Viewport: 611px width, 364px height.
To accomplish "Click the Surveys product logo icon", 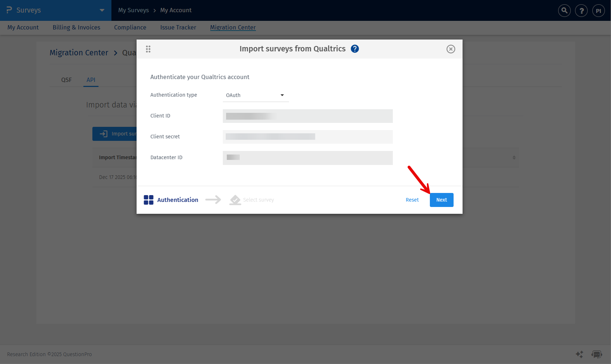I will (9, 10).
